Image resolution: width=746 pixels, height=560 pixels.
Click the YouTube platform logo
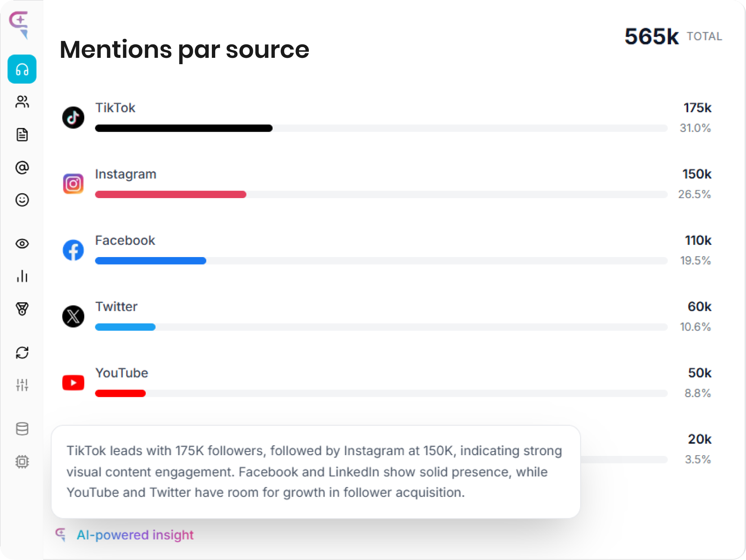[x=73, y=382]
